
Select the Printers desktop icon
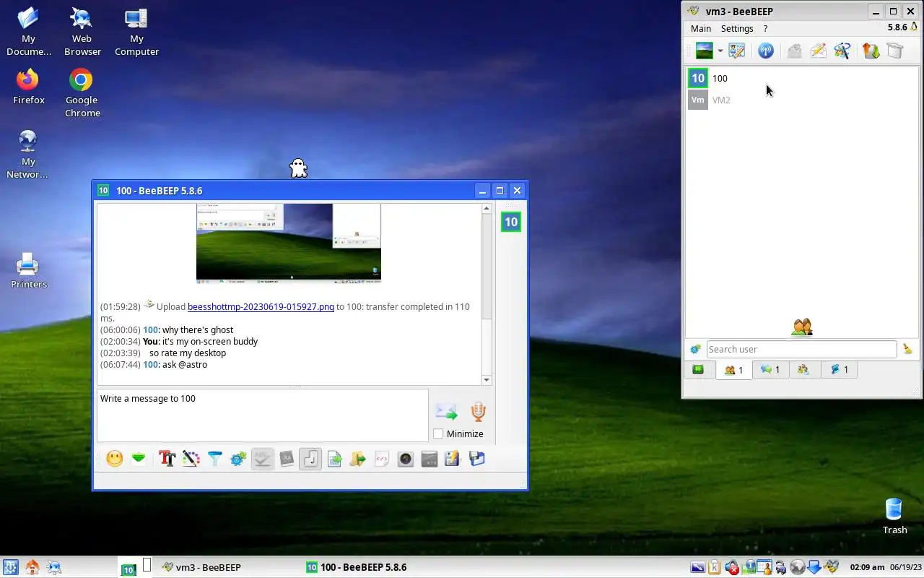[x=28, y=271]
